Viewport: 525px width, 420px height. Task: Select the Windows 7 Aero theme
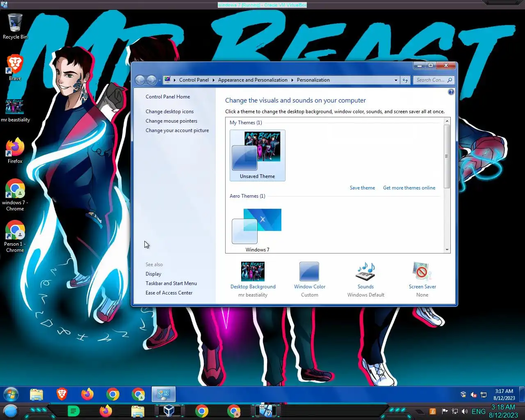[x=258, y=229]
